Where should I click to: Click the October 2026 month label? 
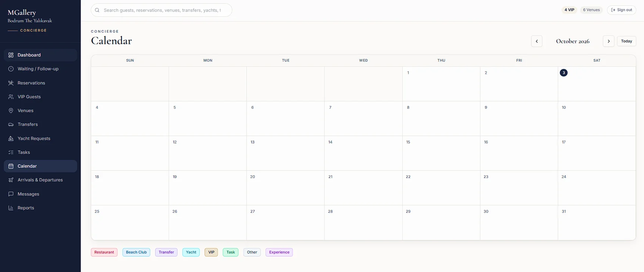[573, 41]
